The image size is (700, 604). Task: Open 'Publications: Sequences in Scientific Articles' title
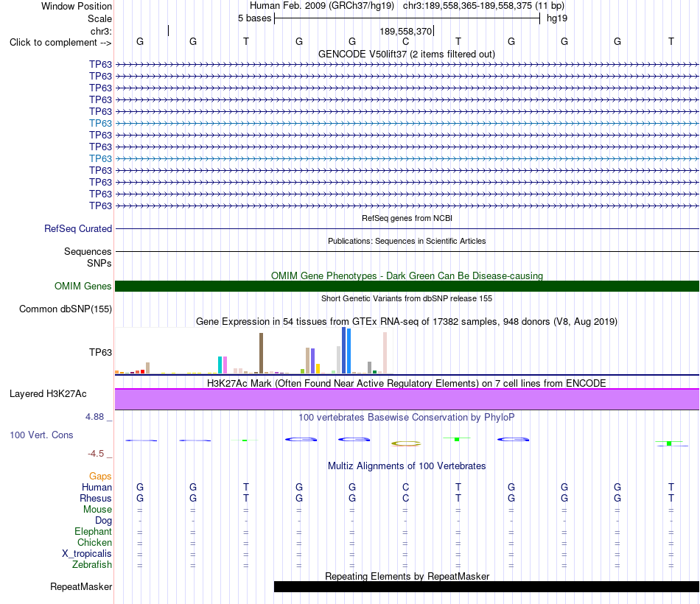407,241
